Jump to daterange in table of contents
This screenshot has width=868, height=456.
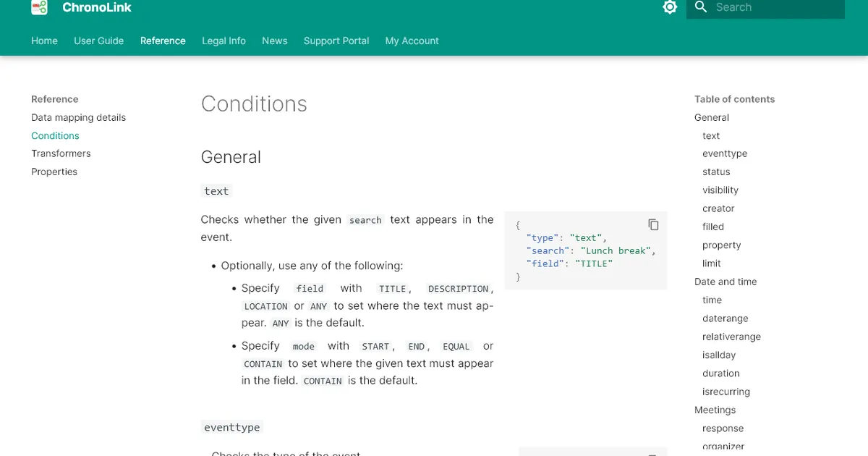(x=726, y=318)
